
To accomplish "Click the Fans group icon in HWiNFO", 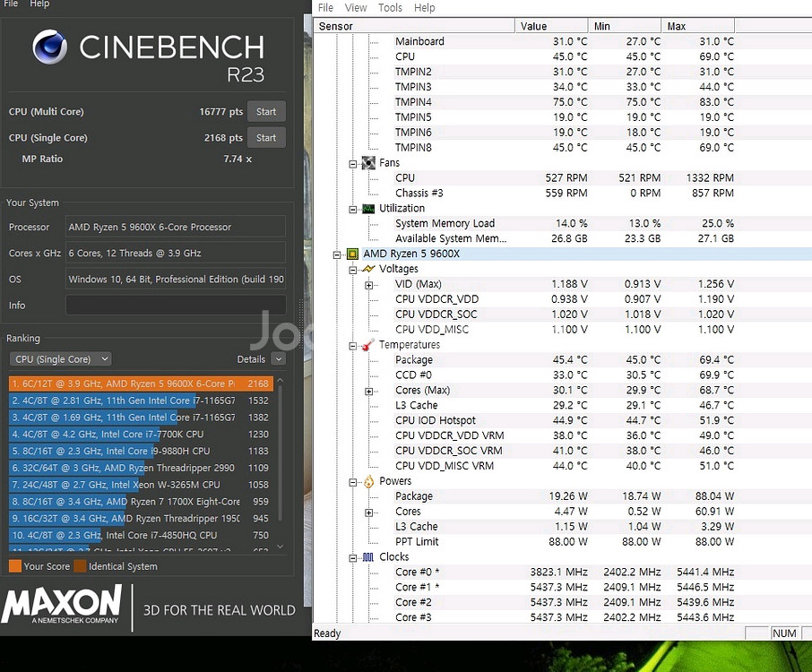I will coord(369,162).
